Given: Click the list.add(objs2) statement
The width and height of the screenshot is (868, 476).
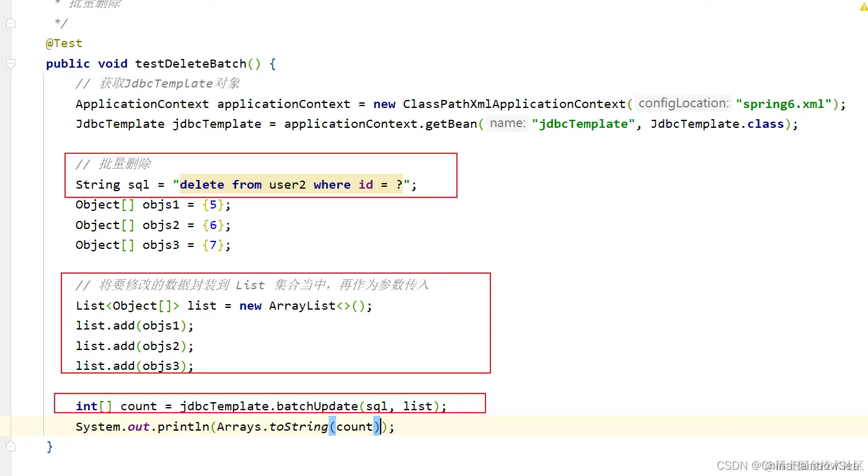Looking at the screenshot, I should click(135, 346).
